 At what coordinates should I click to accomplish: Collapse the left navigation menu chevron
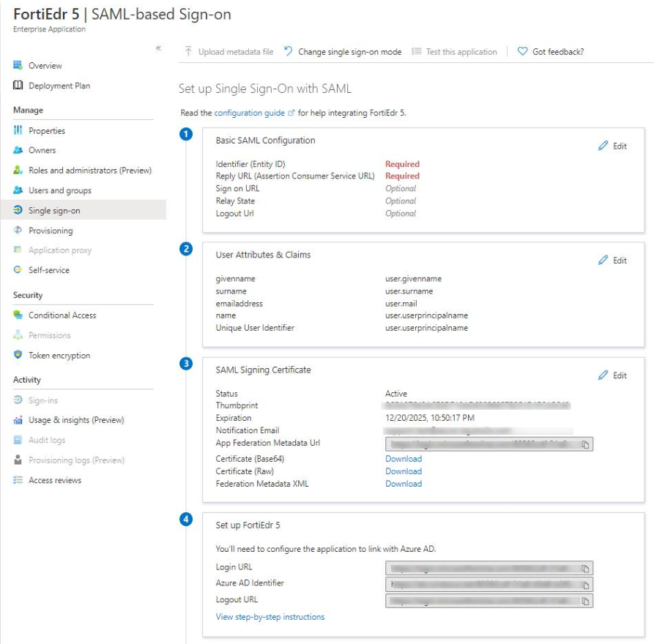[158, 48]
